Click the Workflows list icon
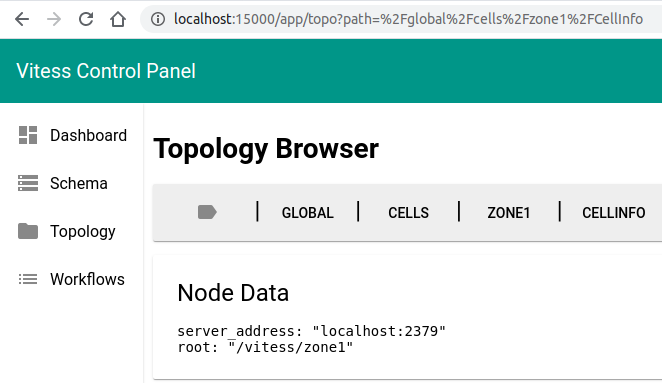662x383 pixels. click(x=28, y=279)
